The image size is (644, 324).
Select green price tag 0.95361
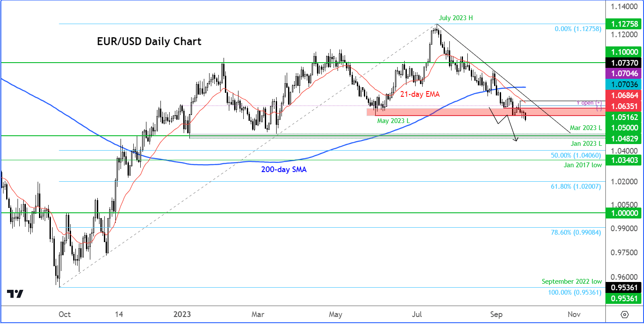[x=623, y=299]
